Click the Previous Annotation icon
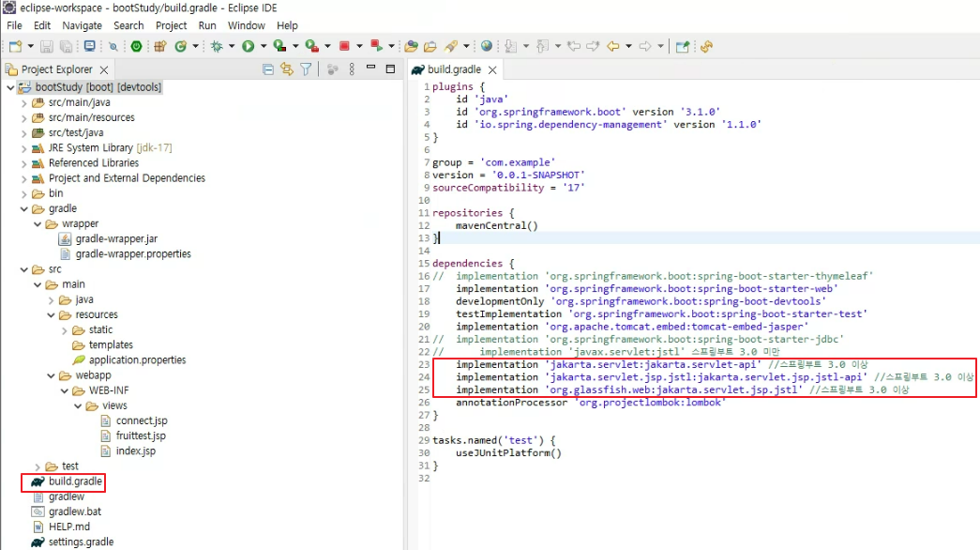The height and width of the screenshot is (550, 980). [542, 46]
